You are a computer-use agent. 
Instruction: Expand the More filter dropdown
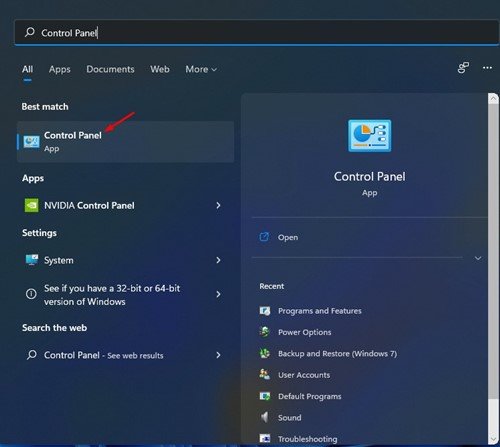201,69
